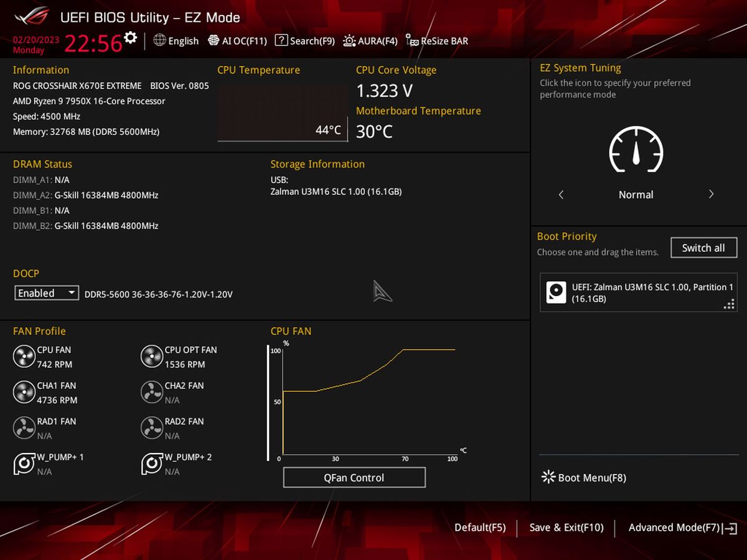
Task: Open AI OC(F11) guide
Action: tap(237, 41)
